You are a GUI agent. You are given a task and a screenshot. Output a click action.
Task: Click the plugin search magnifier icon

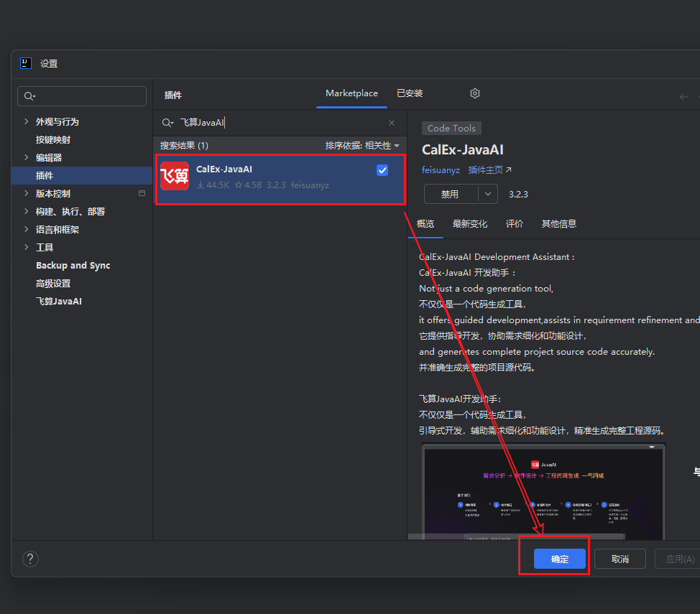[167, 123]
